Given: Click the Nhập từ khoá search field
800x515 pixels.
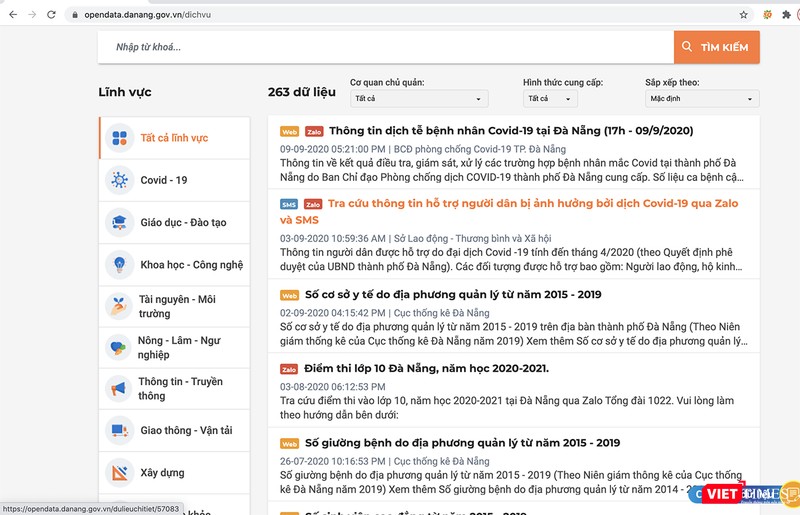Looking at the screenshot, I should [385, 47].
